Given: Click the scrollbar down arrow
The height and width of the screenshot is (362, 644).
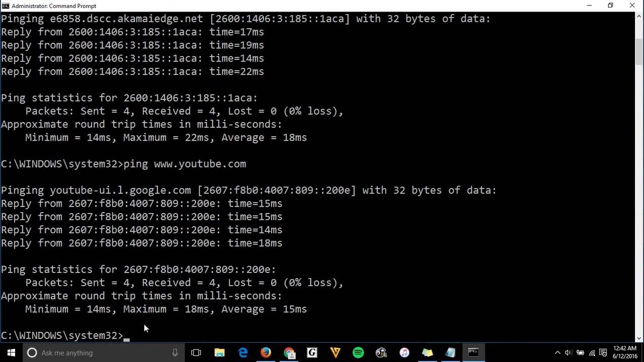Looking at the screenshot, I should click(639, 338).
